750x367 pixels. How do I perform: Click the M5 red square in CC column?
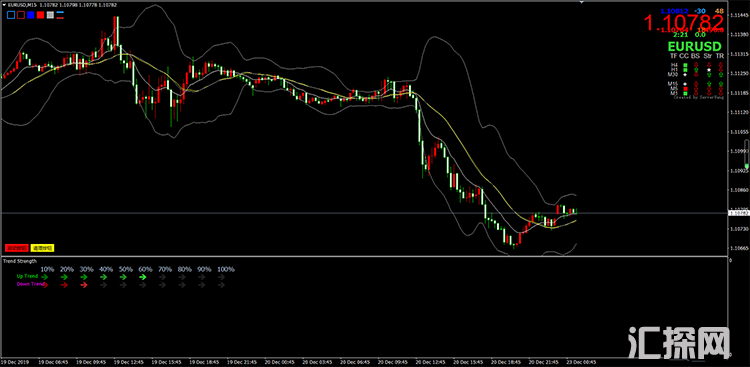tap(685, 89)
